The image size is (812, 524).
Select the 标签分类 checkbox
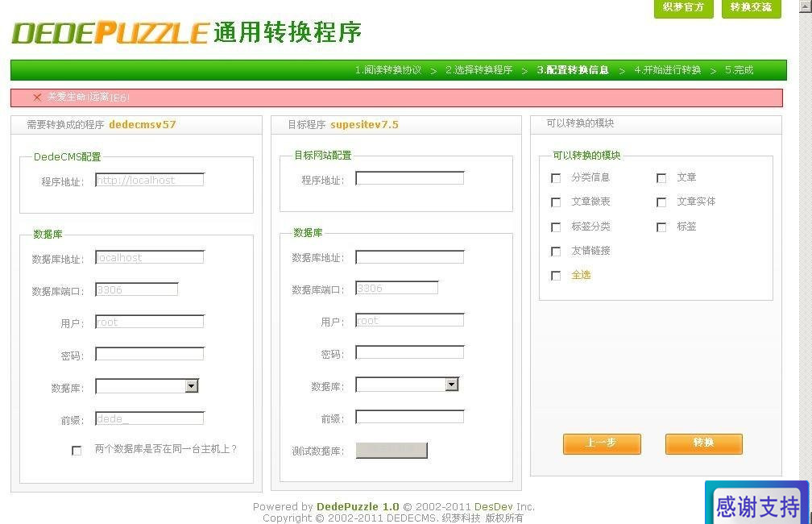tap(556, 227)
